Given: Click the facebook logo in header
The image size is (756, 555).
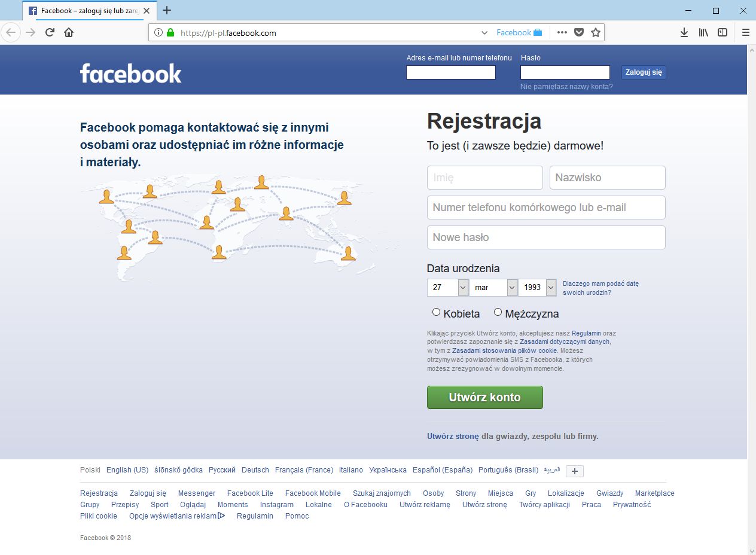Looking at the screenshot, I should click(130, 73).
